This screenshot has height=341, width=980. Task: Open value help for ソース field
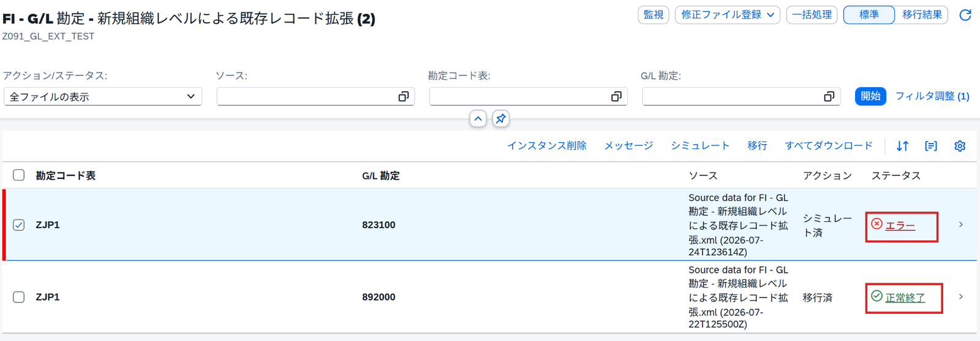point(404,96)
